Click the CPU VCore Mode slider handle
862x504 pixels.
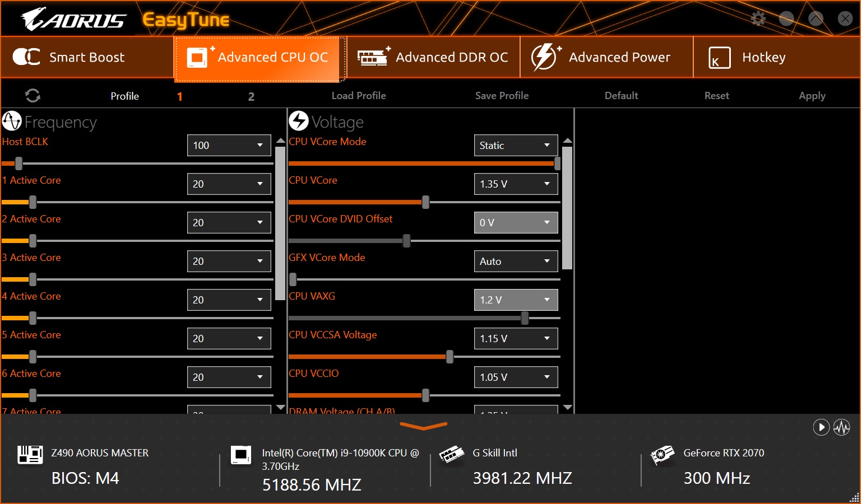[557, 164]
